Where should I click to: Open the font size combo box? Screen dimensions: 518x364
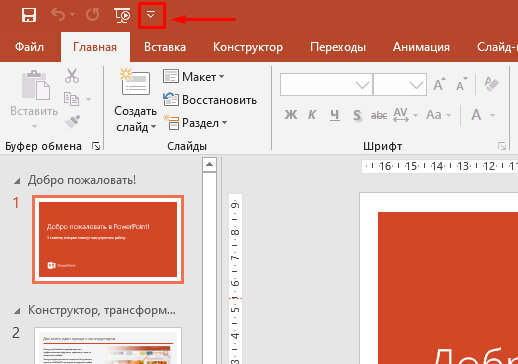(400, 85)
